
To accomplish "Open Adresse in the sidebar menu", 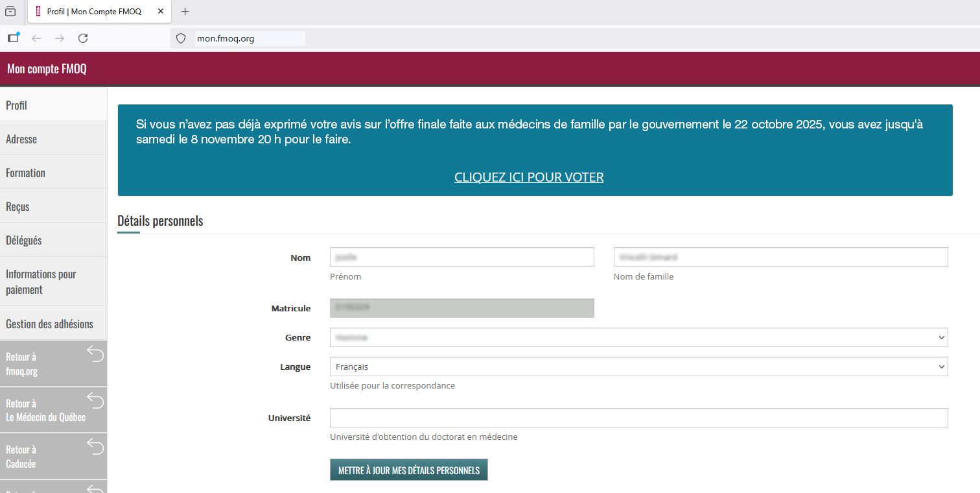I will click(21, 139).
